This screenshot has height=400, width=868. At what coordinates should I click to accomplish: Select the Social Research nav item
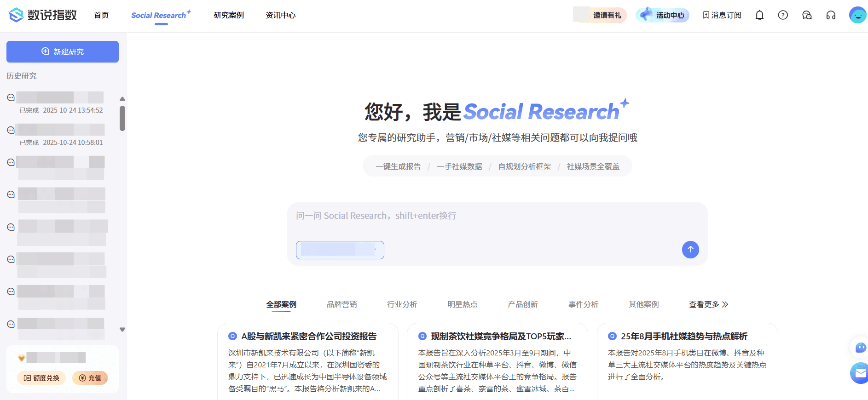coord(161,15)
